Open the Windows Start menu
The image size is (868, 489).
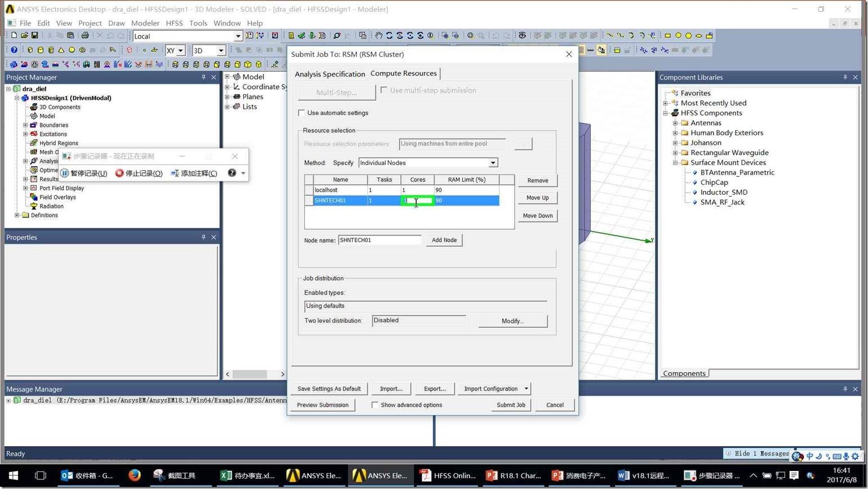[14, 475]
